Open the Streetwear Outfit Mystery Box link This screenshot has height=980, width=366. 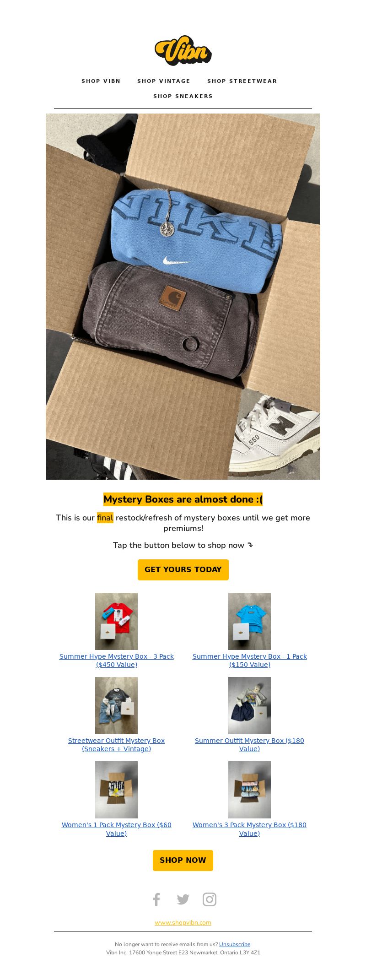tap(116, 745)
